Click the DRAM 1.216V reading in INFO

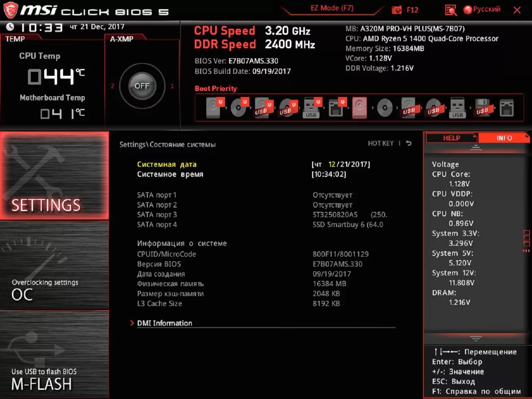(459, 302)
